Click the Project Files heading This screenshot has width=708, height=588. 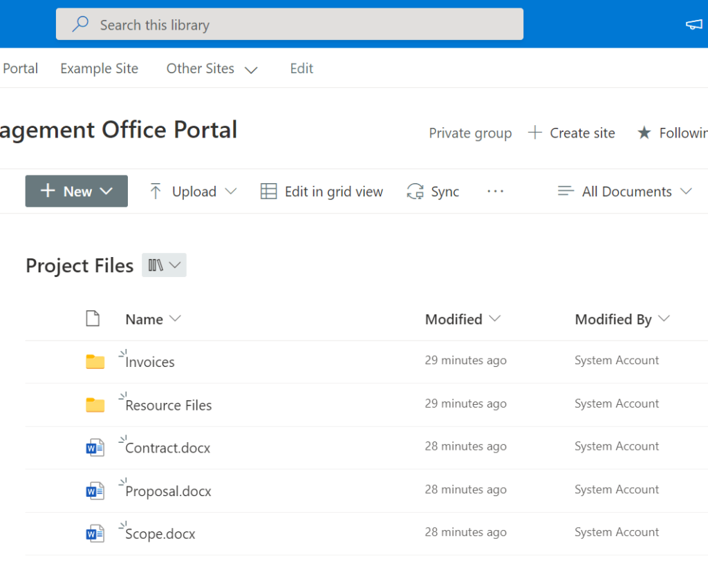point(80,265)
